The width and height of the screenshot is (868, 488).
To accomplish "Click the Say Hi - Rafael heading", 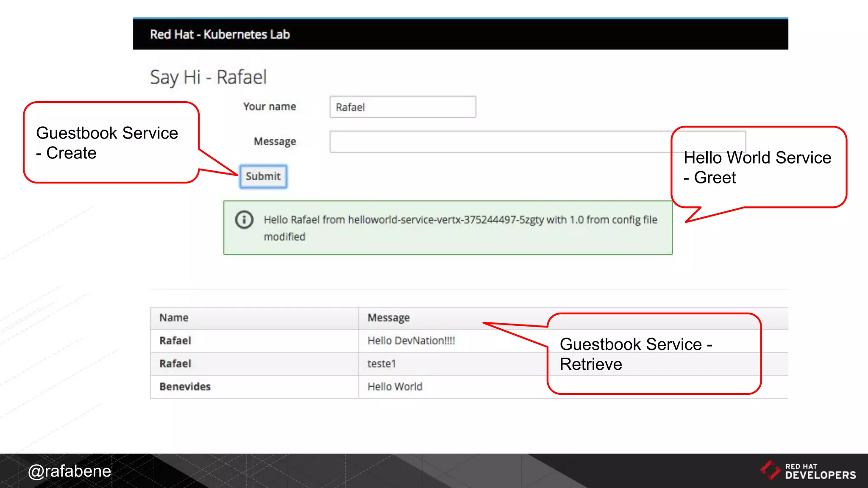I will tap(208, 78).
